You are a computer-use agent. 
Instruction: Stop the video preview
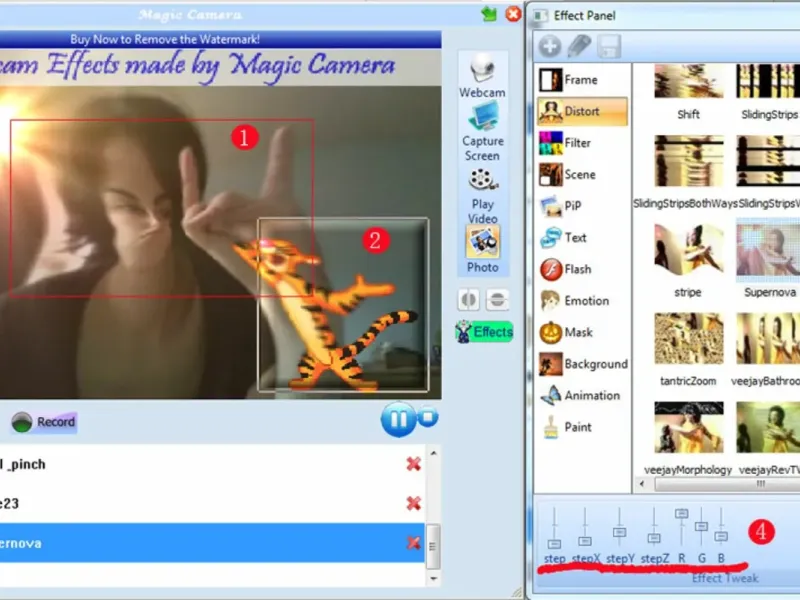coord(428,417)
